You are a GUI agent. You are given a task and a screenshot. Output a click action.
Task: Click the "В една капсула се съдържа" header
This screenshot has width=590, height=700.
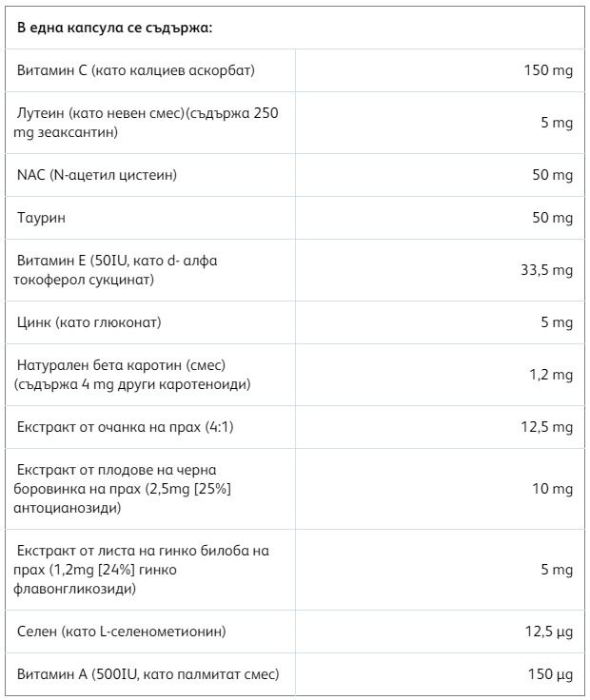pyautogui.click(x=115, y=27)
